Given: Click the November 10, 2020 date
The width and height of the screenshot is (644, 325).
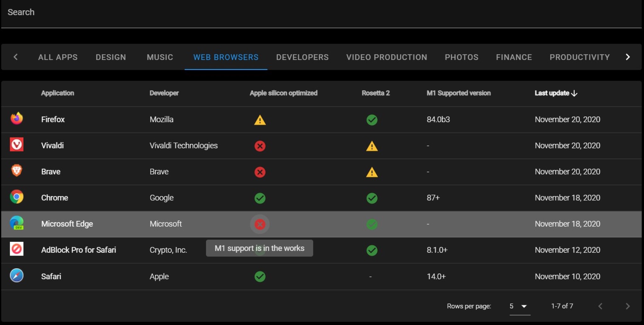Looking at the screenshot, I should (567, 276).
